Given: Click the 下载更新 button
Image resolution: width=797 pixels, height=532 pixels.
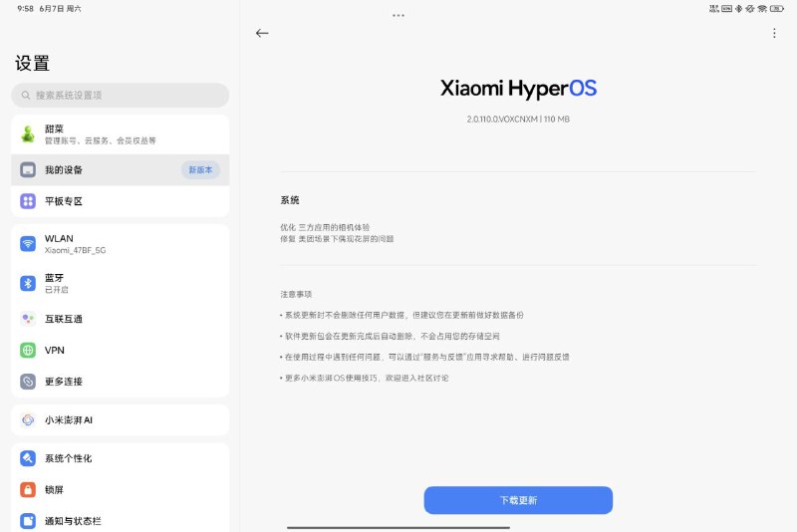Looking at the screenshot, I should (x=518, y=500).
